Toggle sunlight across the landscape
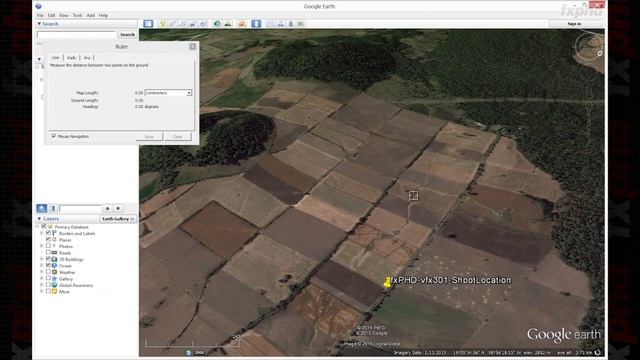The image size is (640, 360). 228,24
